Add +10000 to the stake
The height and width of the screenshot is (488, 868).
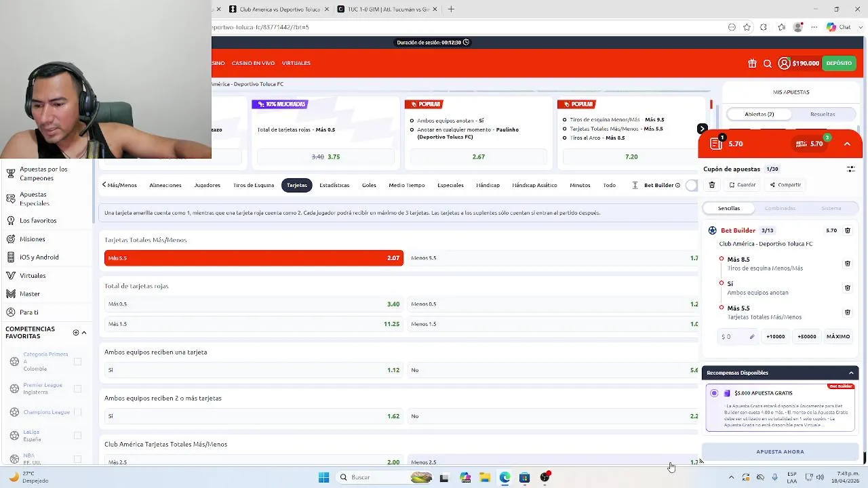click(776, 337)
